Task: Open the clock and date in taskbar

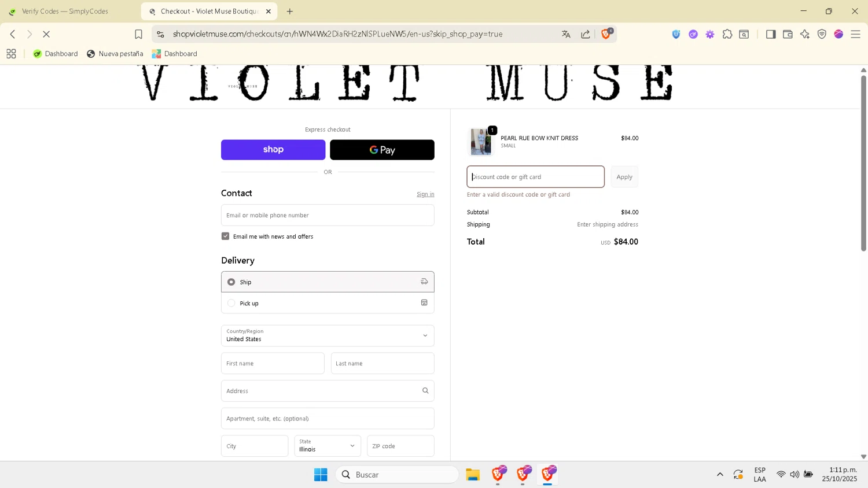Action: (x=840, y=475)
